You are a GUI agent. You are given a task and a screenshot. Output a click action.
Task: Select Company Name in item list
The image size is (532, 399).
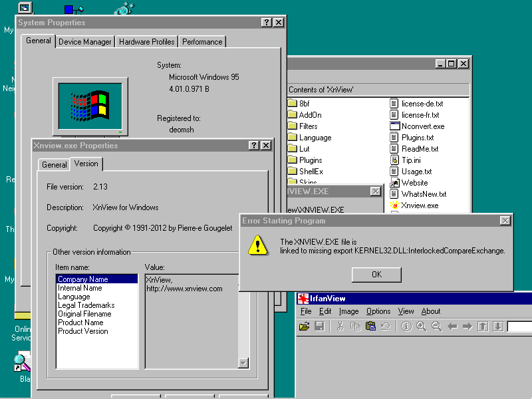point(96,279)
